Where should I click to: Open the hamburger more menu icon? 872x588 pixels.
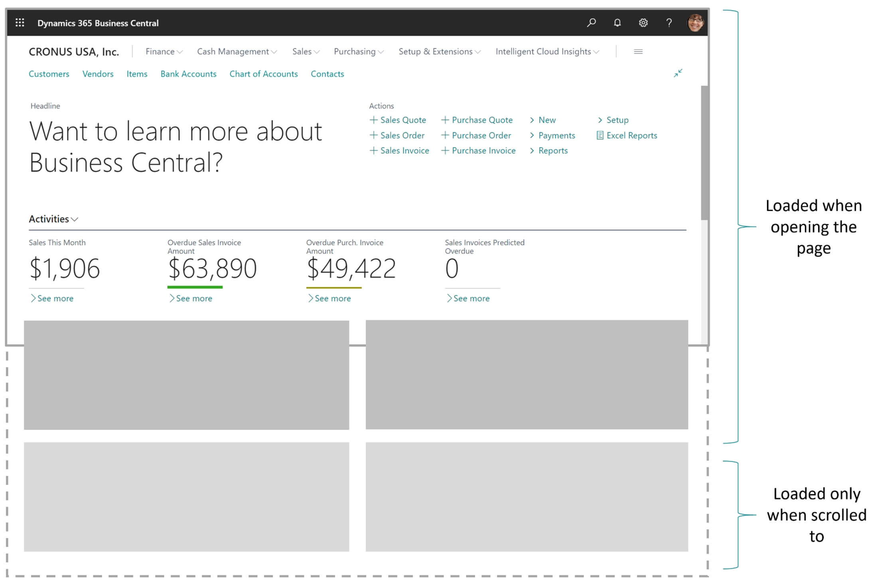pos(638,51)
